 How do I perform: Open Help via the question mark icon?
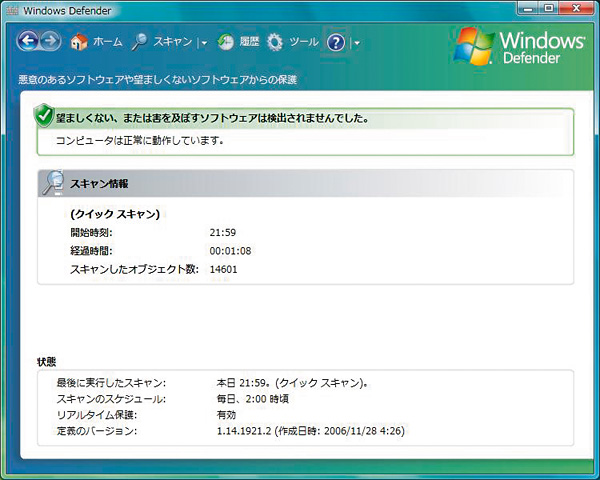(x=336, y=42)
